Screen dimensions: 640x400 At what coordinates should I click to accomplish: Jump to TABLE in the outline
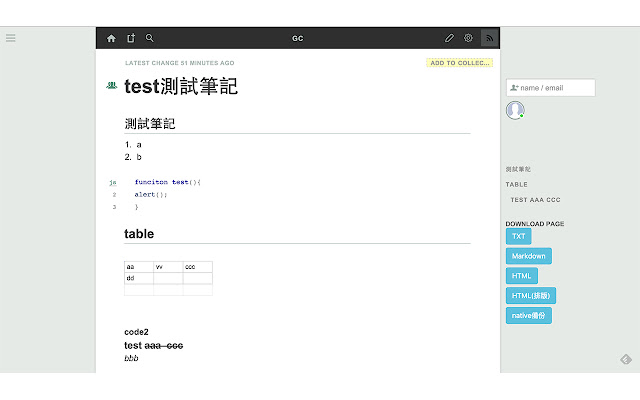tap(516, 184)
